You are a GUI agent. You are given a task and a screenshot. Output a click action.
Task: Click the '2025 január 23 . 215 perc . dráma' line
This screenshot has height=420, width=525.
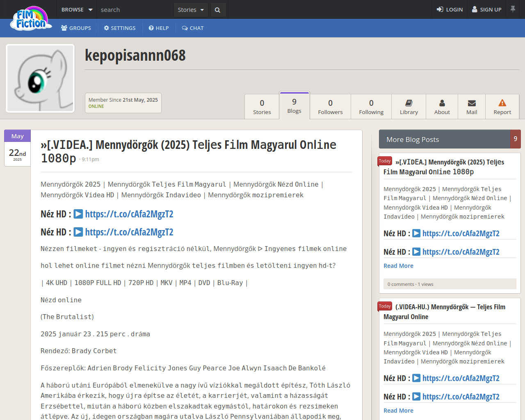95,334
